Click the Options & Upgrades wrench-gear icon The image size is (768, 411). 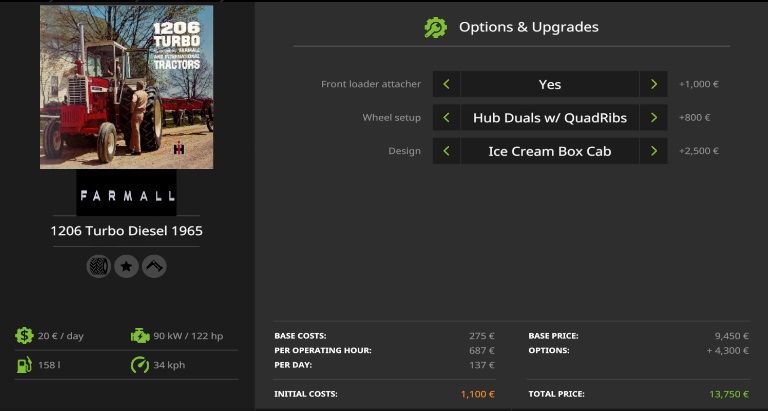(x=435, y=28)
